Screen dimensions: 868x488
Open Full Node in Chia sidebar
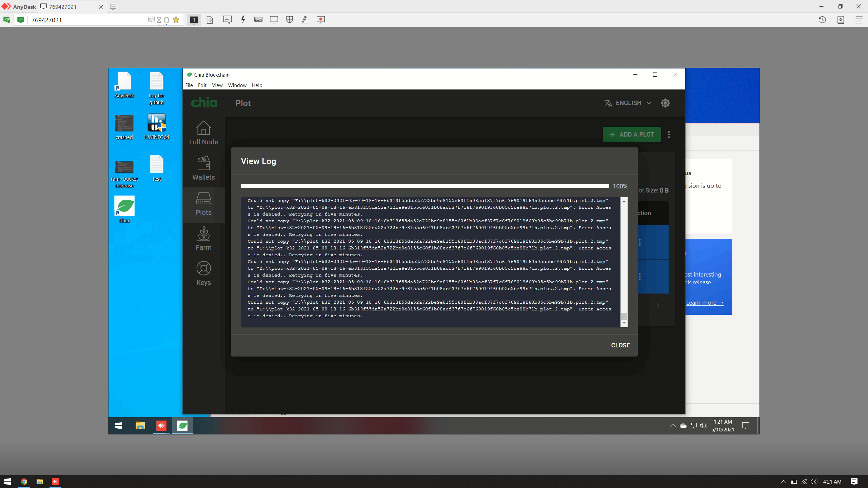tap(203, 133)
